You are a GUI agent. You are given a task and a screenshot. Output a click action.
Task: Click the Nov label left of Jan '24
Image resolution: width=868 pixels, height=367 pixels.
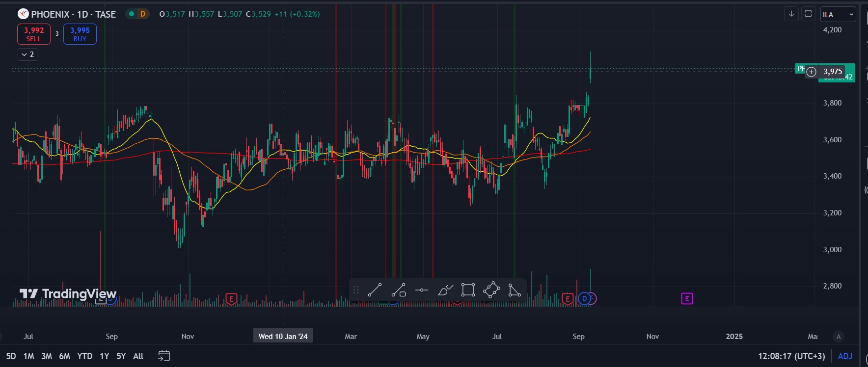[188, 337]
